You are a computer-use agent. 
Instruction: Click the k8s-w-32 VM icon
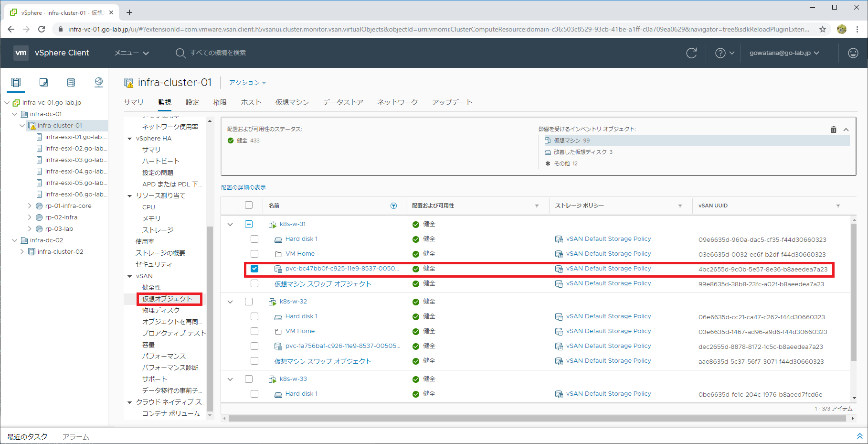point(273,302)
